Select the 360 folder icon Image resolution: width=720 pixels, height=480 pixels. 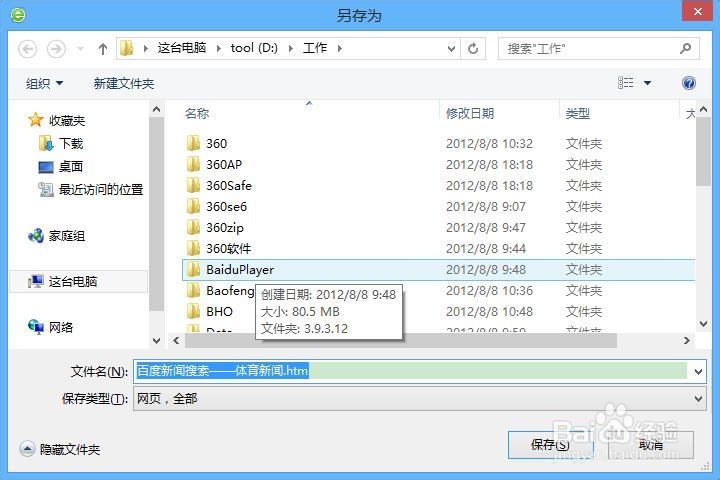point(193,143)
